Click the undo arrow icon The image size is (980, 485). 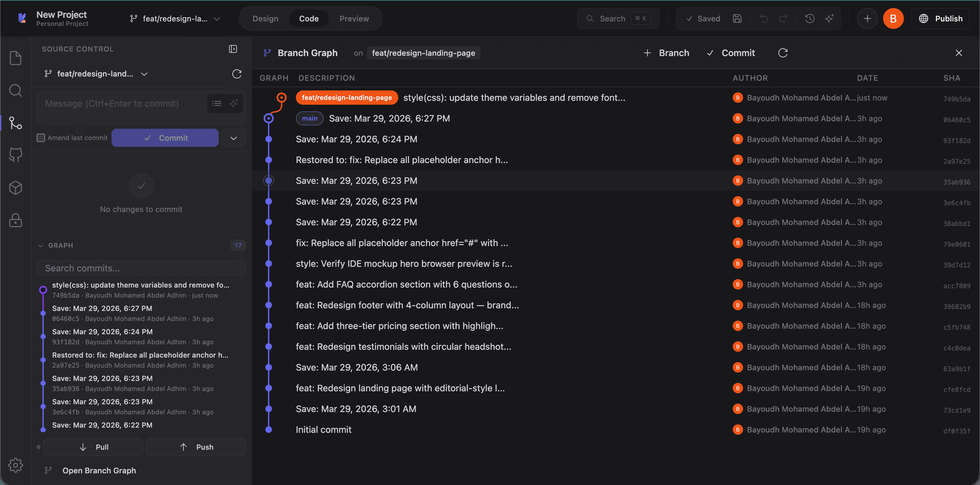[764, 18]
